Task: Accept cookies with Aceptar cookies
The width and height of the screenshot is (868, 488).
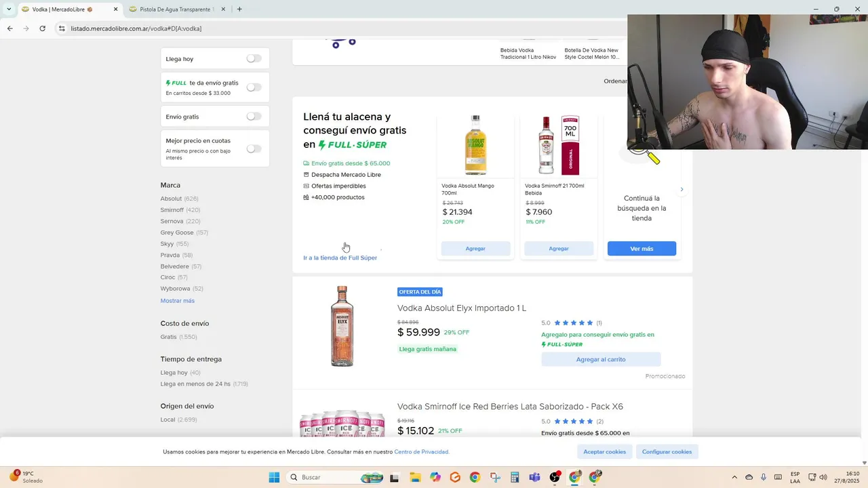Action: click(605, 451)
